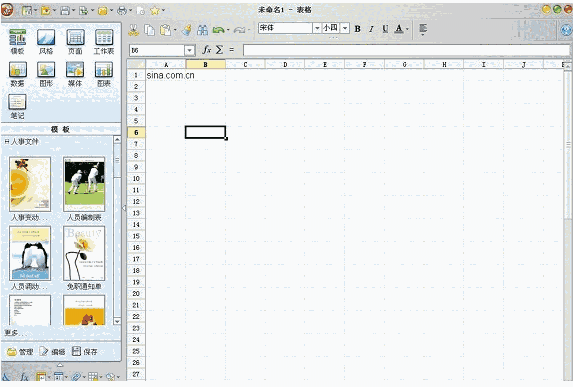Click the Save floppy disk icon
Image resolution: width=573 pixels, height=387 pixels.
[x=65, y=11]
